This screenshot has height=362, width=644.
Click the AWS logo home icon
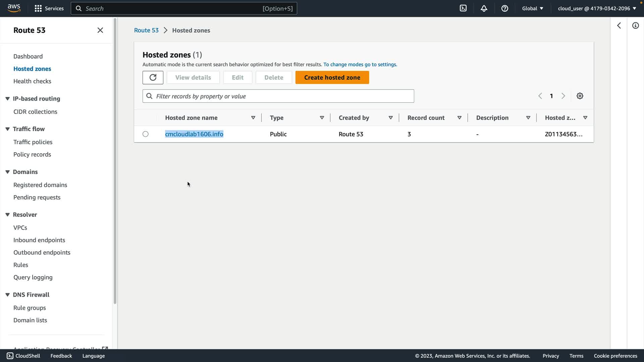14,8
